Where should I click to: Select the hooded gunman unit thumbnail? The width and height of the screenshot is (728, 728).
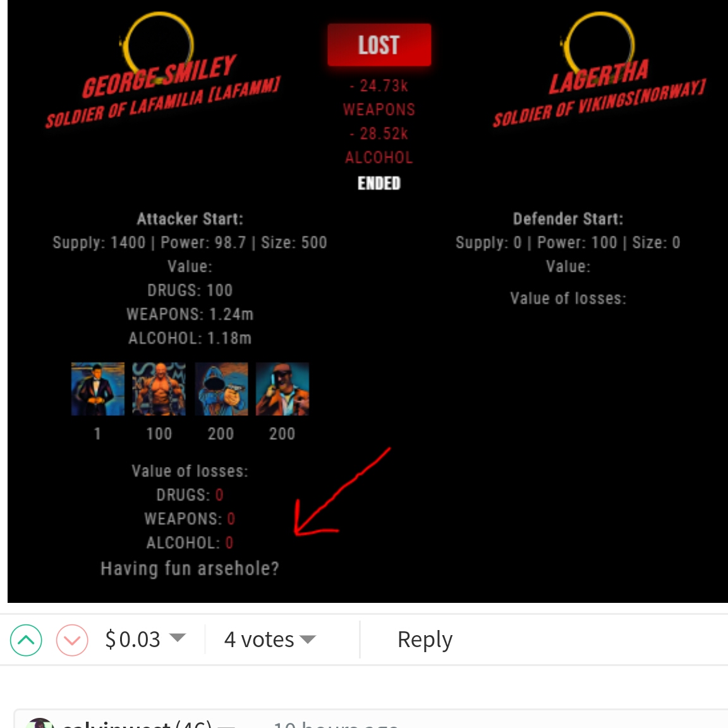[221, 389]
